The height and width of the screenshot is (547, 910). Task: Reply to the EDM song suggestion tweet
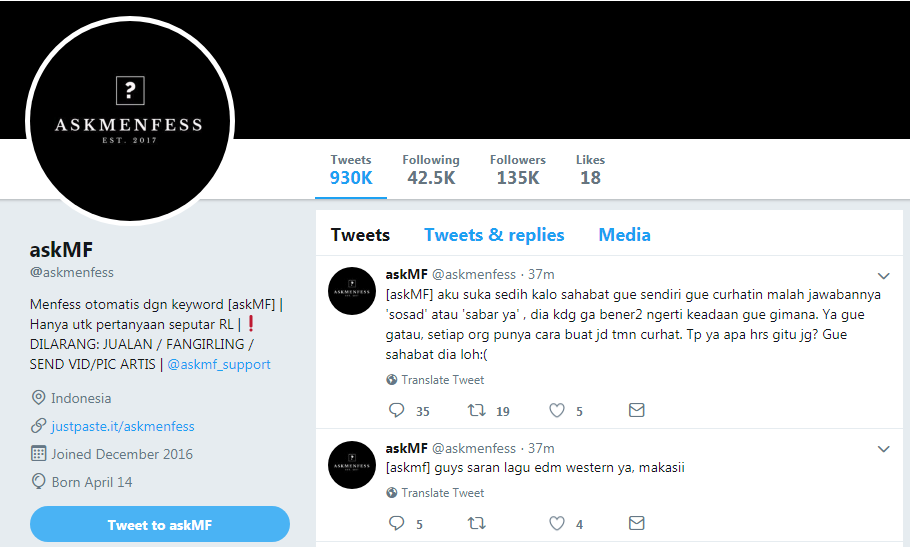[x=396, y=523]
